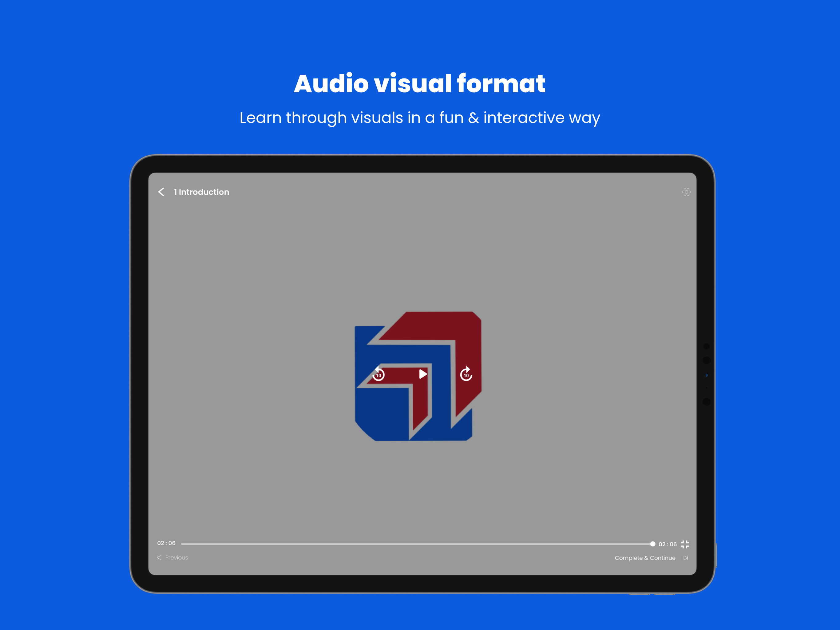Click the 'Learn through visuals' subtitle text
This screenshot has width=840, height=630.
[420, 118]
